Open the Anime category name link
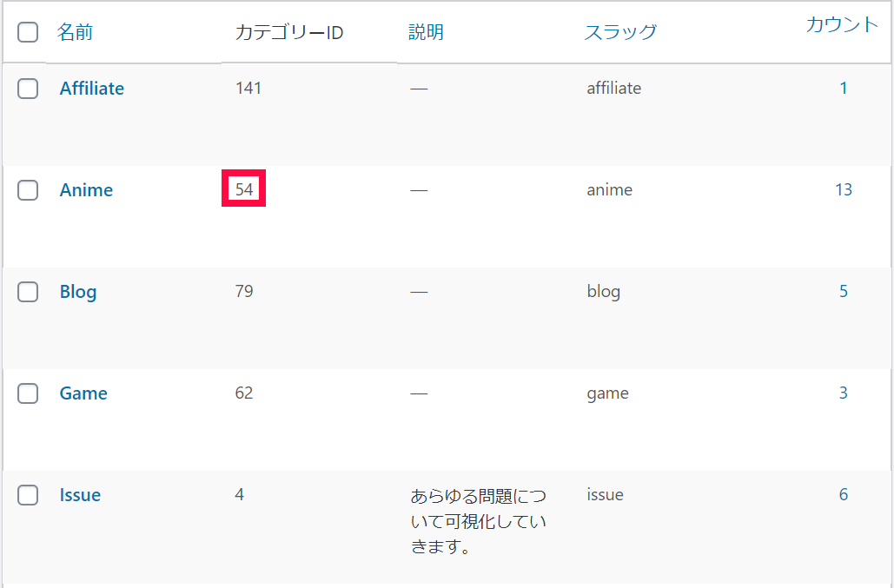894x588 pixels. pos(86,190)
